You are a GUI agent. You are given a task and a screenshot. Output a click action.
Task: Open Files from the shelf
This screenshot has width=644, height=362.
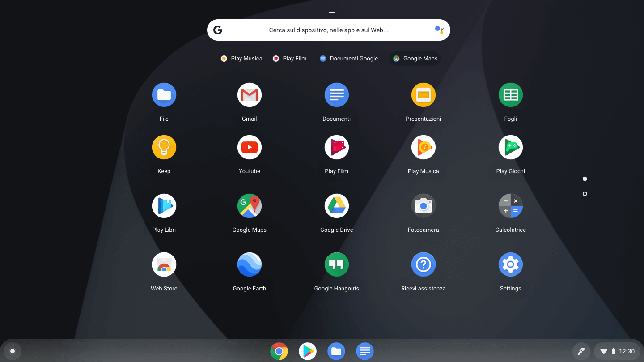point(336,351)
